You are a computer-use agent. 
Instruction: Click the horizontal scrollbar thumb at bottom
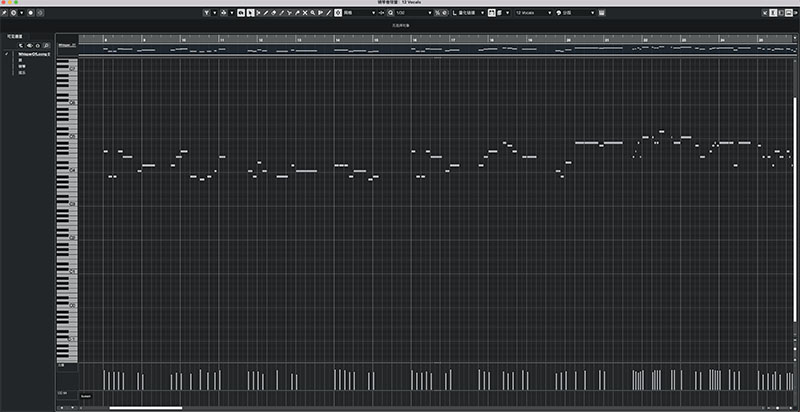click(146, 408)
